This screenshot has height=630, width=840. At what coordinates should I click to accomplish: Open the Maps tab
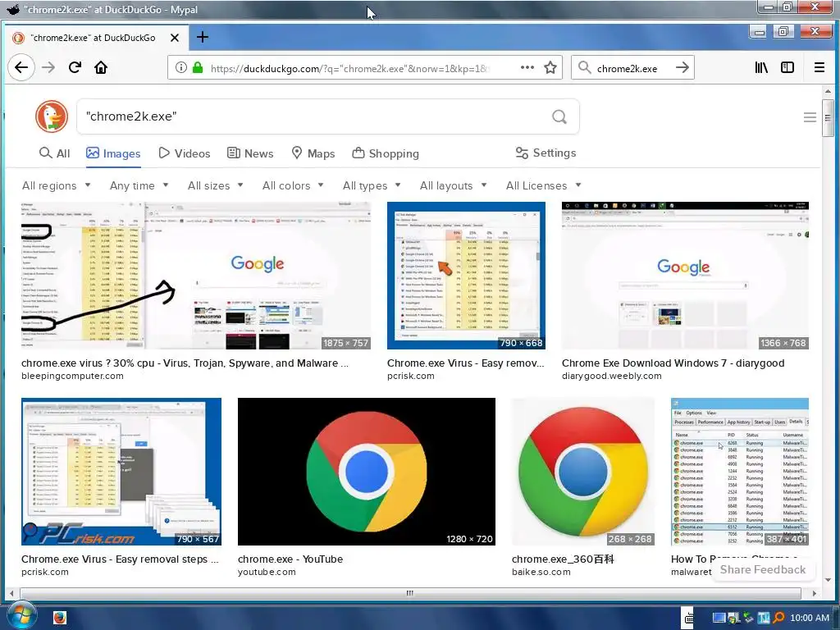(313, 153)
